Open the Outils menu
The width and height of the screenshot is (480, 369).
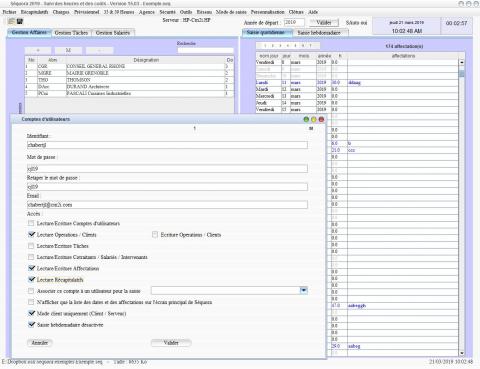tap(186, 12)
